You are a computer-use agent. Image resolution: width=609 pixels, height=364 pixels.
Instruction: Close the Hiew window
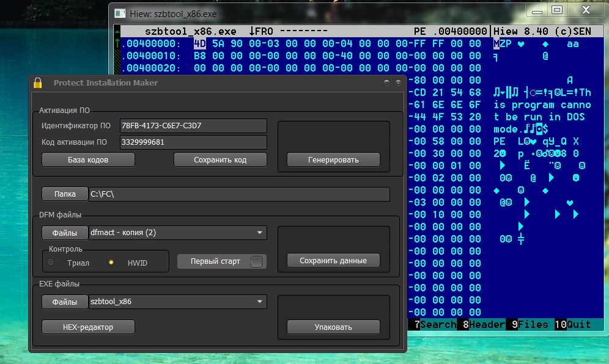tap(586, 10)
